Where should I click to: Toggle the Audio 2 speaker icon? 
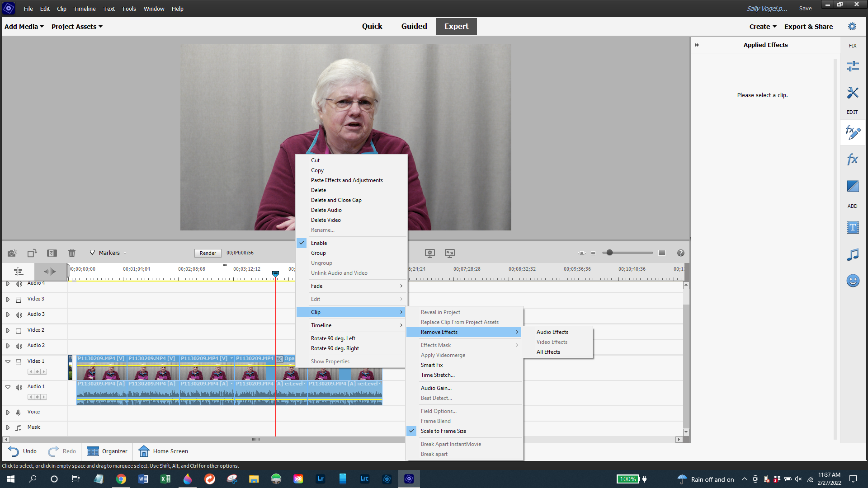click(x=18, y=346)
